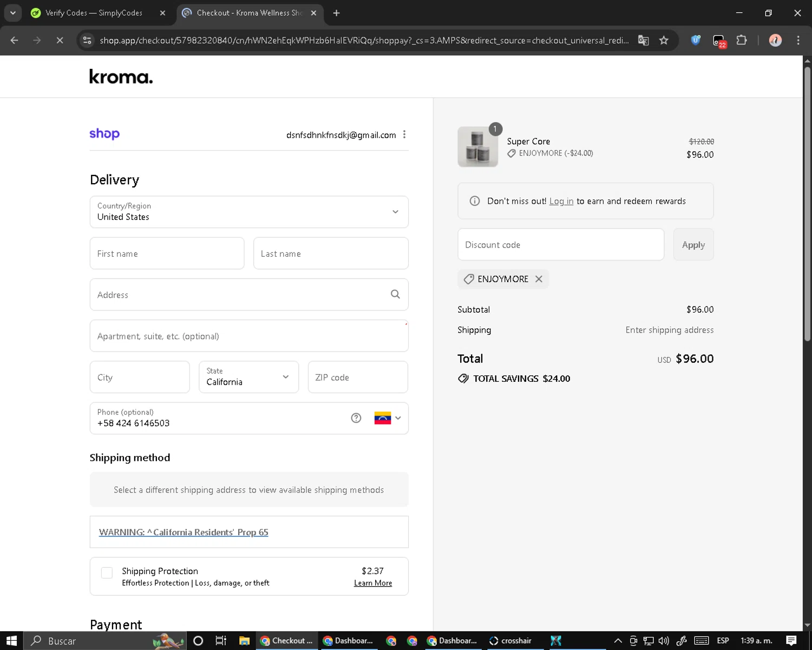Image resolution: width=812 pixels, height=650 pixels.
Task: Click the browser back arrow
Action: tap(15, 40)
